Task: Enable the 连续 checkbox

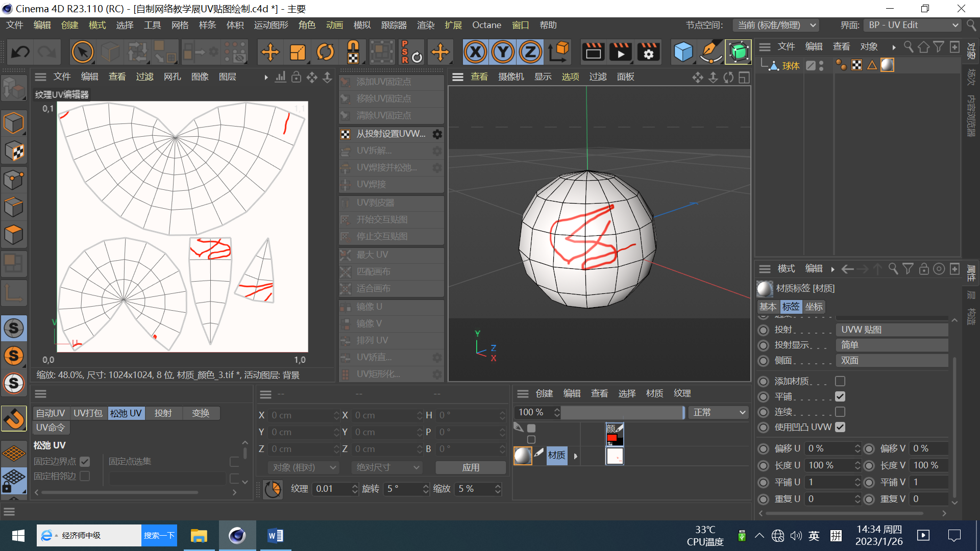Action: coord(840,412)
